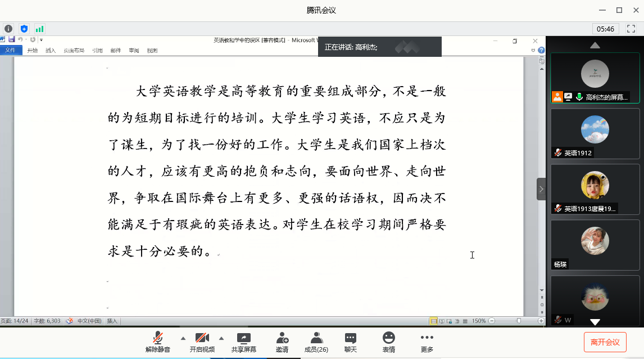Select 高利杰的屏幕 shared screen thumbnail
The height and width of the screenshot is (359, 644).
point(595,78)
